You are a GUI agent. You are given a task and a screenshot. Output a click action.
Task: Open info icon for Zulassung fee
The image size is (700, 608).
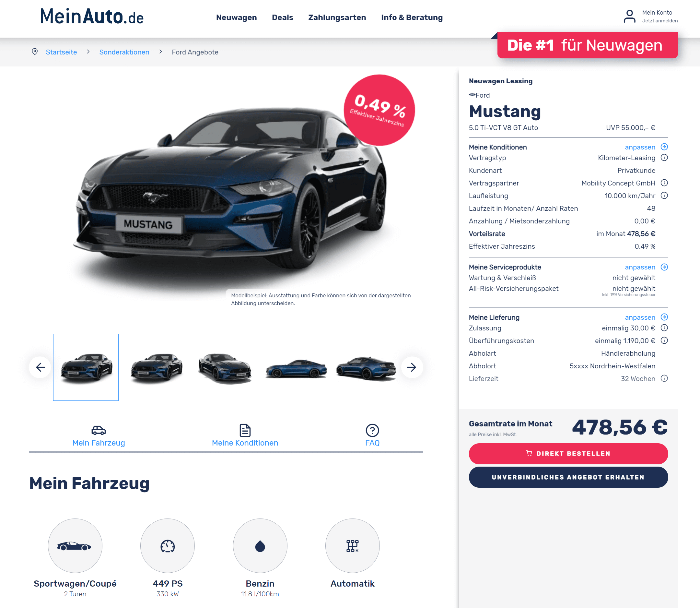(x=664, y=328)
